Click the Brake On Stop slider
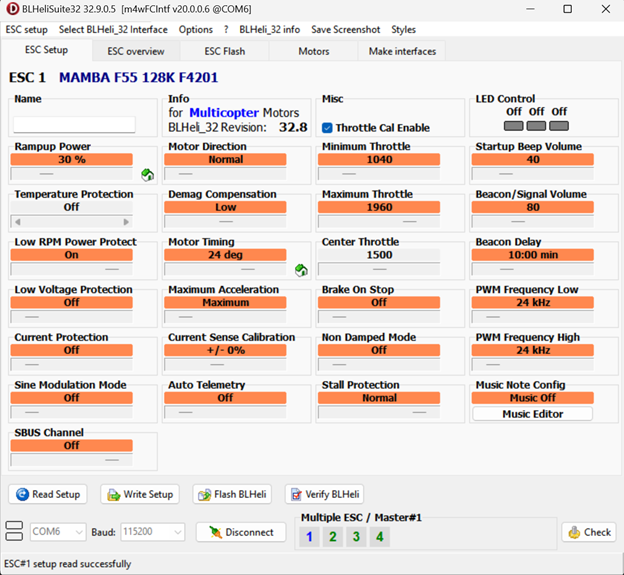Image resolution: width=624 pixels, height=575 pixels. pyautogui.click(x=379, y=317)
